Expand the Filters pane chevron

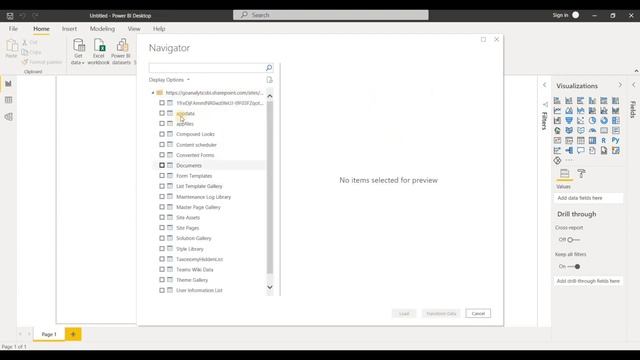coord(544,85)
